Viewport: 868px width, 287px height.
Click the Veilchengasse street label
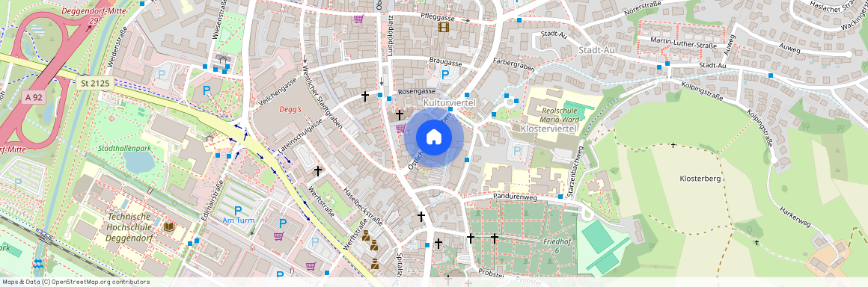(278, 92)
